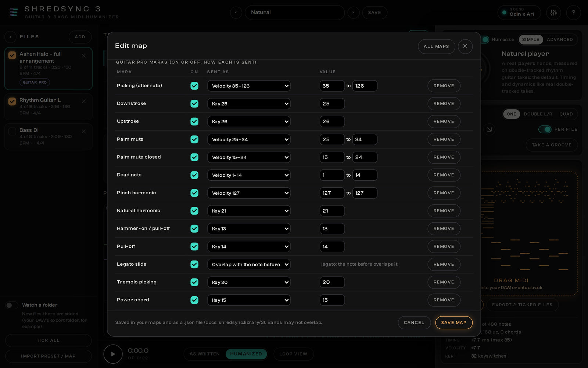588x368 pixels.
Task: Select the Simple mode tab
Action: (x=531, y=39)
